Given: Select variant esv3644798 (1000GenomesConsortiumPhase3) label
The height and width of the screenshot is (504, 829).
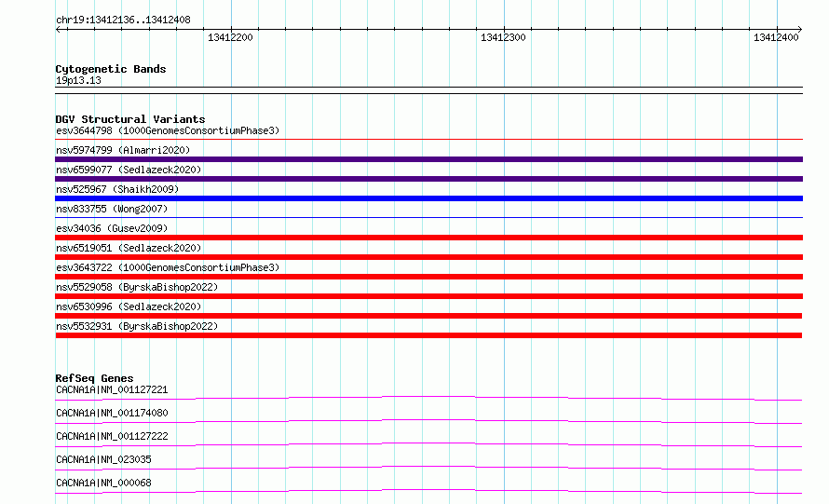Looking at the screenshot, I should pyautogui.click(x=168, y=130).
